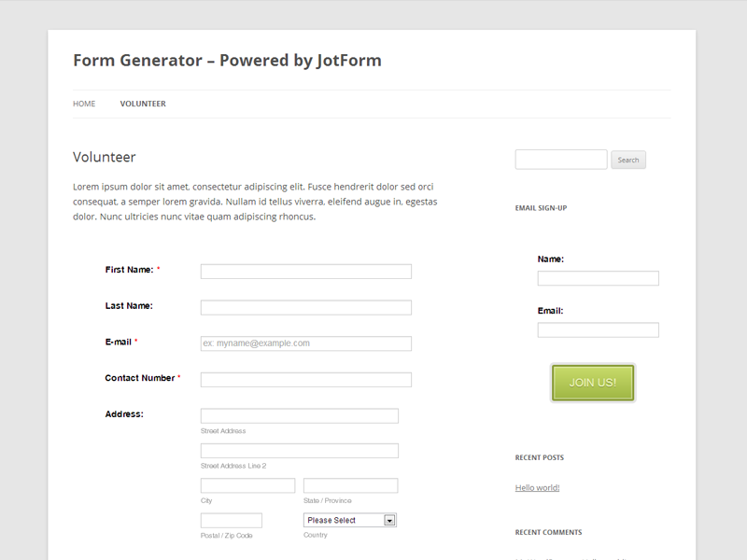Click the Street Address input box
747x560 pixels.
pyautogui.click(x=299, y=415)
